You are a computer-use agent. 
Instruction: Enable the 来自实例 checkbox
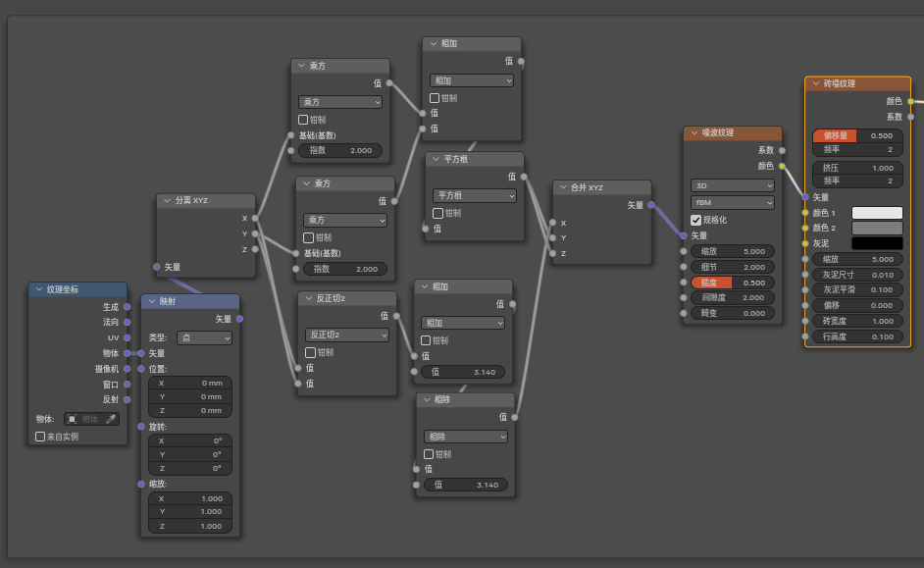coord(40,437)
